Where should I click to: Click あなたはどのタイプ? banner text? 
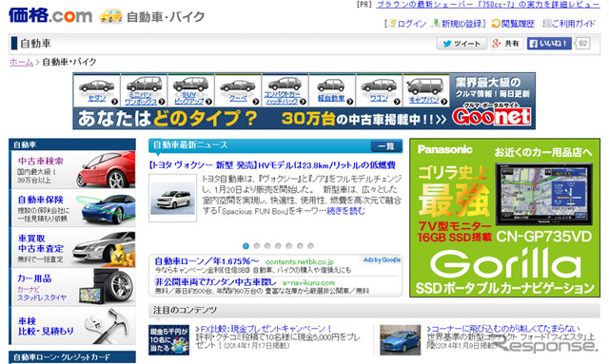(167, 119)
